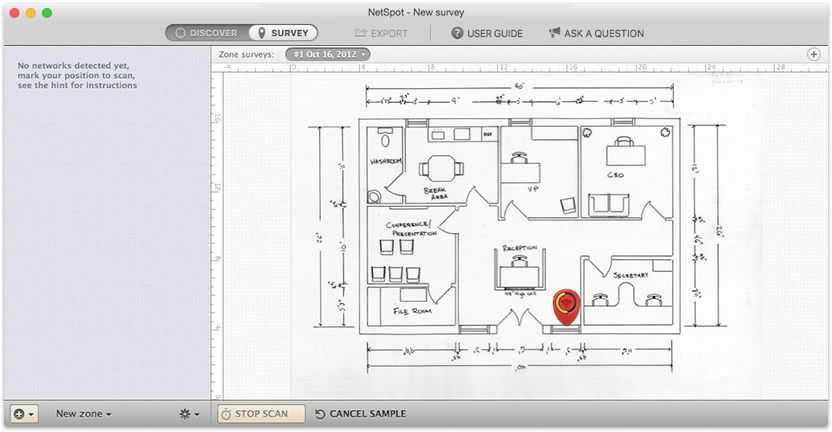Image resolution: width=832 pixels, height=432 pixels.
Task: Click the Ask a Question megaphone icon
Action: [554, 33]
